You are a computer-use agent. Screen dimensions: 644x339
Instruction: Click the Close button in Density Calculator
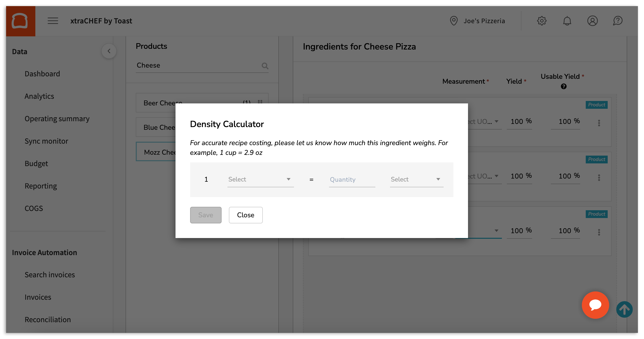point(245,215)
